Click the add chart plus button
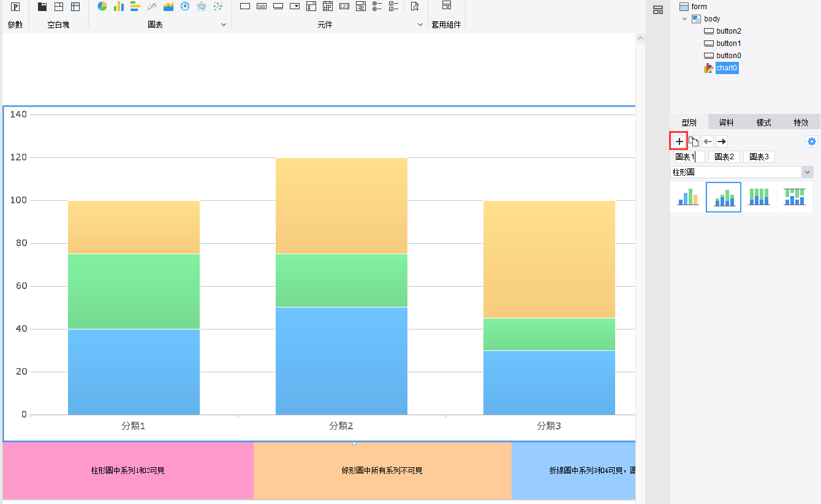 point(679,141)
